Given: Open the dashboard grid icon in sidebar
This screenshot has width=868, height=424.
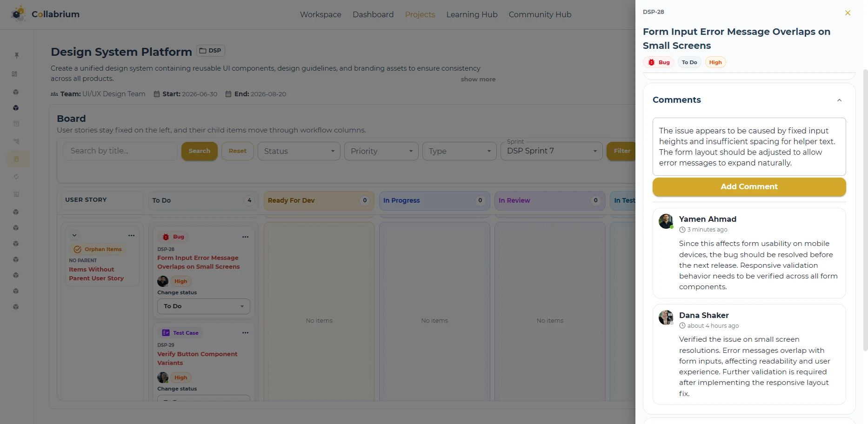Looking at the screenshot, I should pyautogui.click(x=15, y=74).
